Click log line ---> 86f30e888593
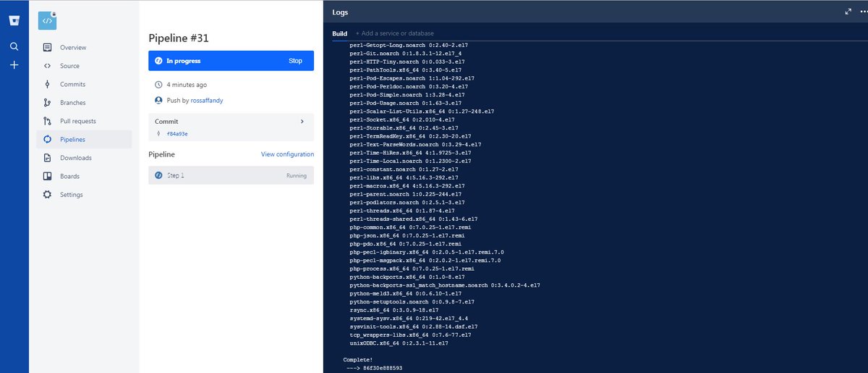 (374, 368)
